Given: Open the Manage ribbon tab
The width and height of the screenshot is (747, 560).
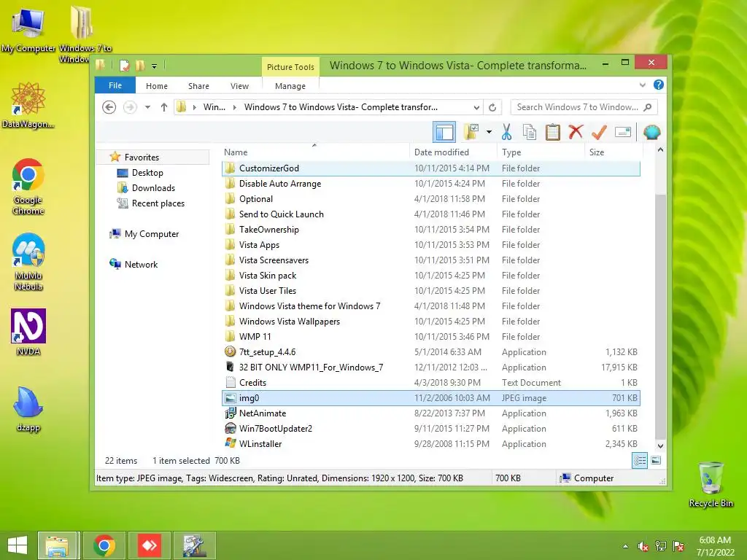Looking at the screenshot, I should (x=290, y=86).
